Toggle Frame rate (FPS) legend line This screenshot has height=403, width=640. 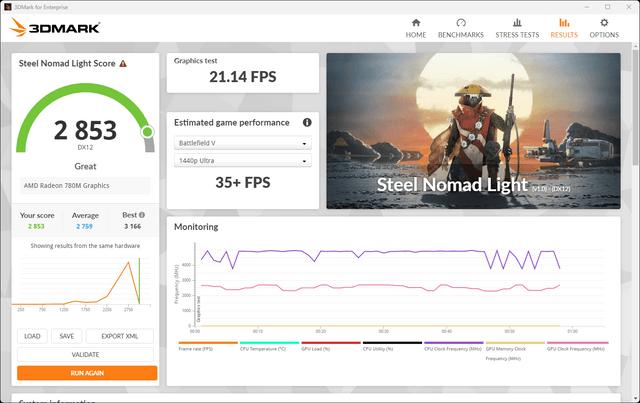coord(208,346)
